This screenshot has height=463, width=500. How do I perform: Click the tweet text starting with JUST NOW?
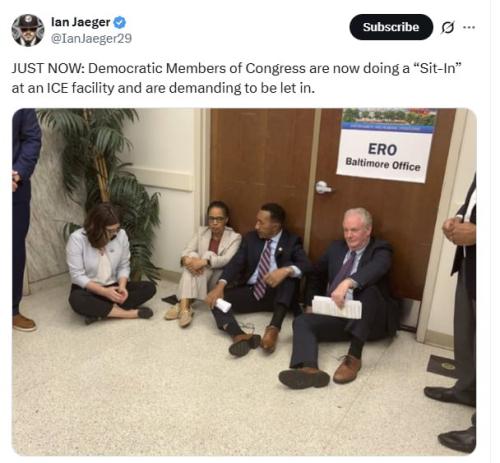pyautogui.click(x=237, y=78)
